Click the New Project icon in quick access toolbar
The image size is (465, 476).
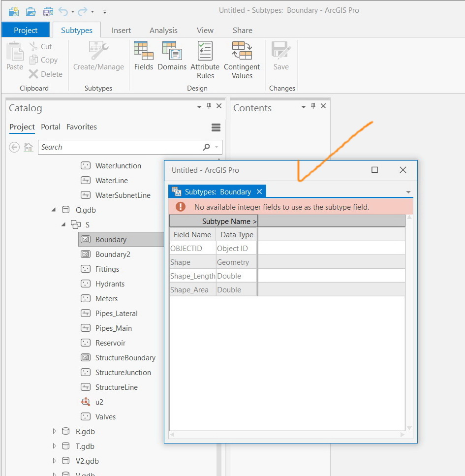tap(14, 11)
